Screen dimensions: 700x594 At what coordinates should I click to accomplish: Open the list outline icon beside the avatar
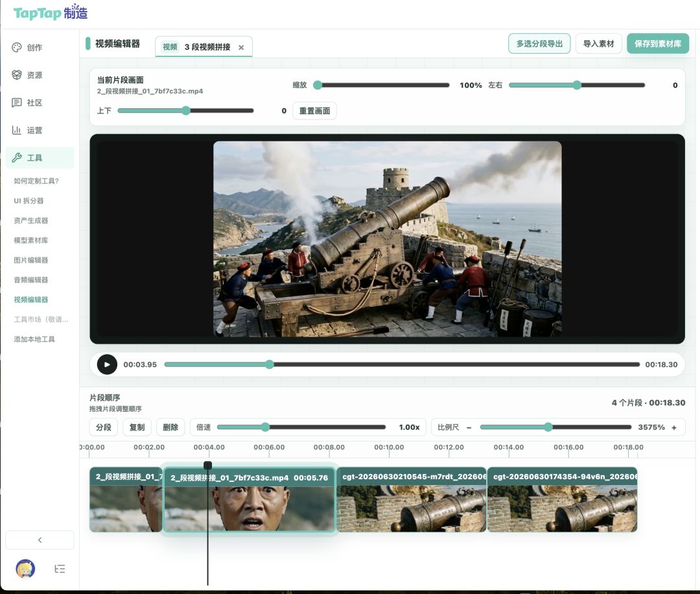pyautogui.click(x=60, y=569)
